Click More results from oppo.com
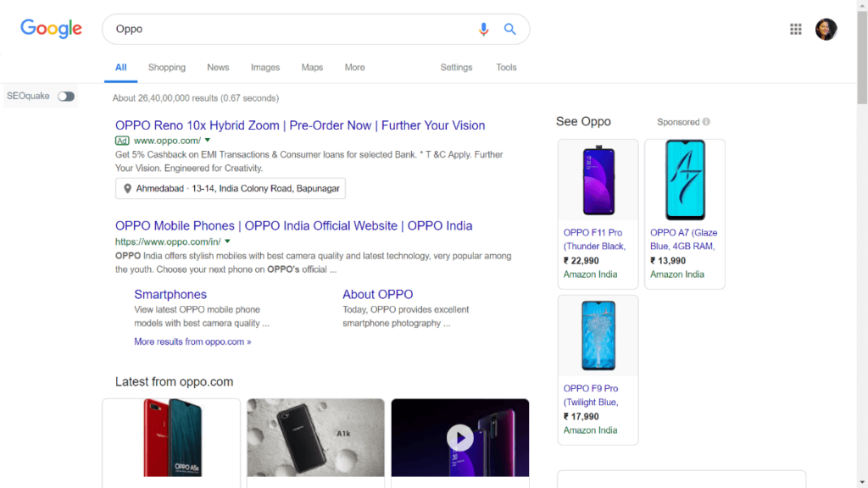The width and height of the screenshot is (868, 488). tap(192, 342)
